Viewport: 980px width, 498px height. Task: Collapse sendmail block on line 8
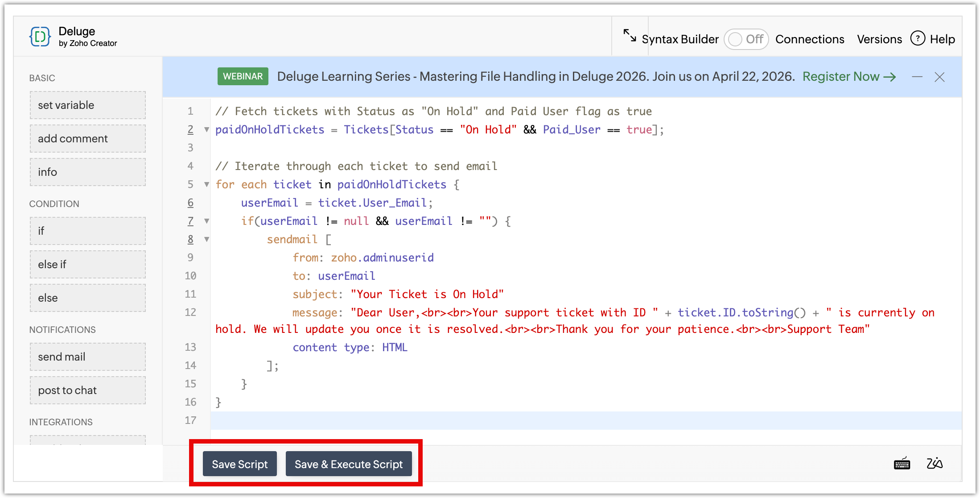click(x=206, y=239)
